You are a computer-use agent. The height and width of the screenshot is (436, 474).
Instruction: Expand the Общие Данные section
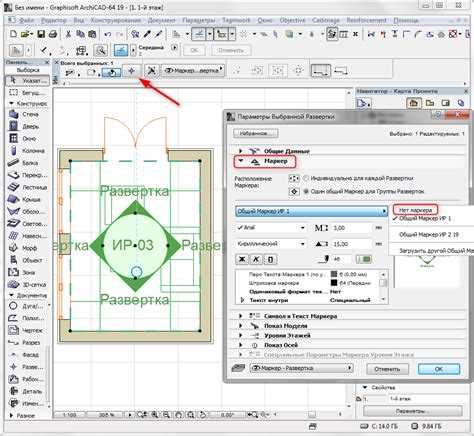pos(241,151)
